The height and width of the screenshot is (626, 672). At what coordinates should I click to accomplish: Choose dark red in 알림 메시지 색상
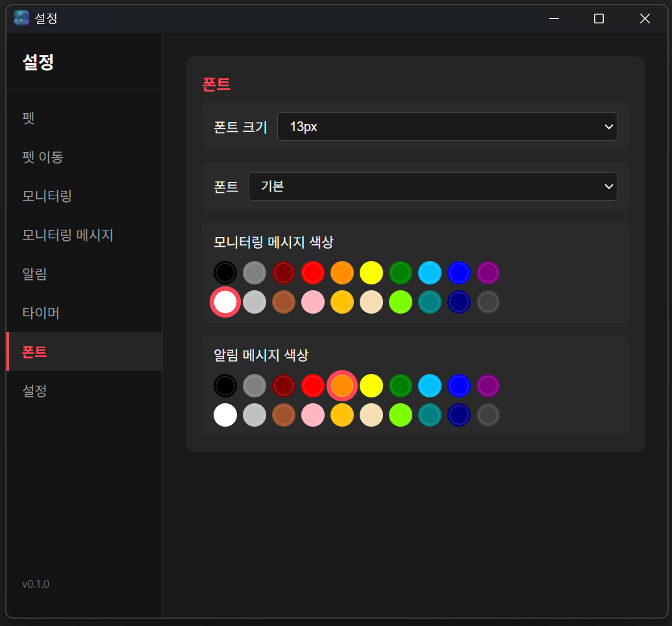click(x=284, y=386)
